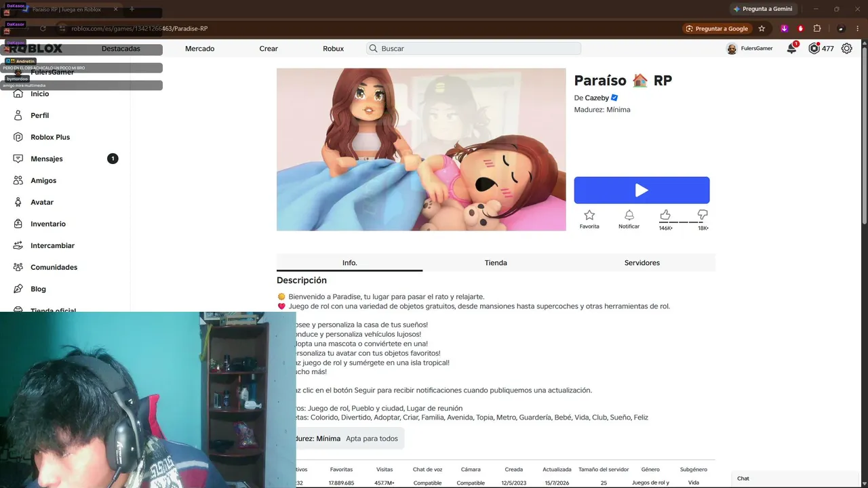The height and width of the screenshot is (488, 868).
Task: Open the notifications bell in Roblox header
Action: pos(791,48)
